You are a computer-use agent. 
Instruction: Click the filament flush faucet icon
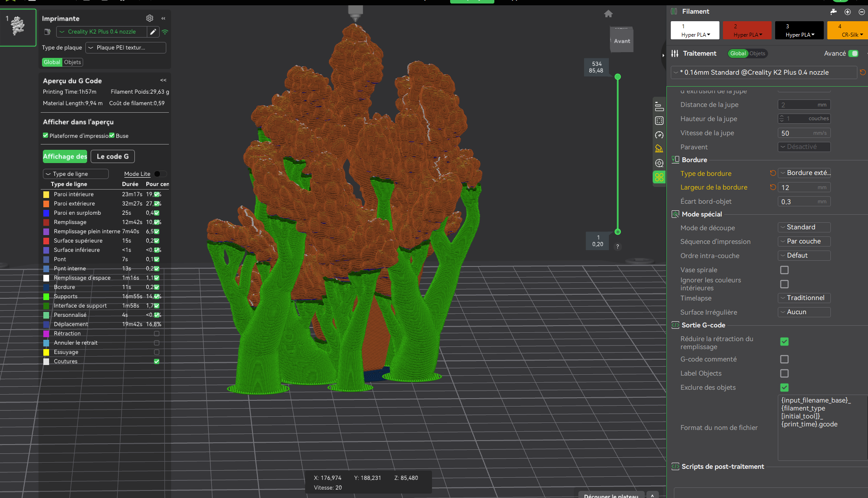click(x=834, y=12)
